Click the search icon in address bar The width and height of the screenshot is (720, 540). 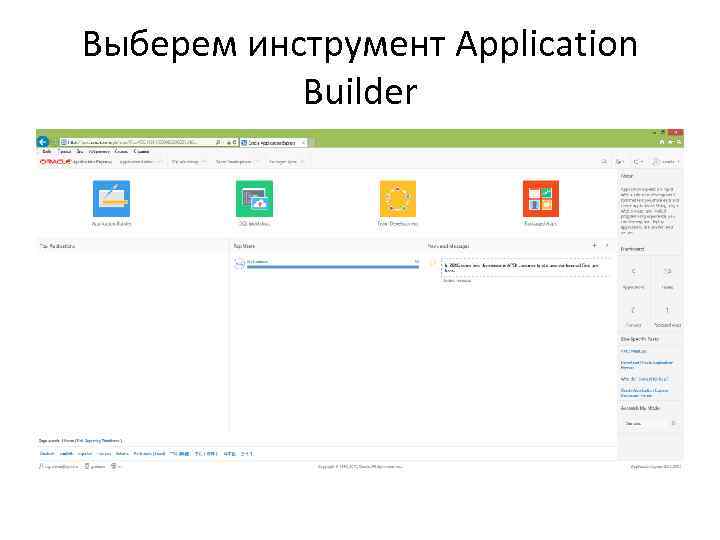[218, 143]
